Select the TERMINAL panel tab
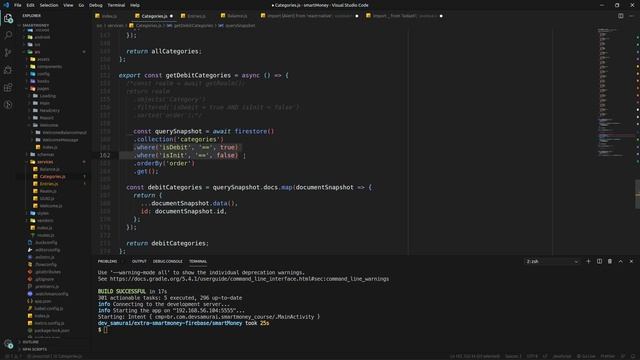The width and height of the screenshot is (640, 360). (198, 261)
